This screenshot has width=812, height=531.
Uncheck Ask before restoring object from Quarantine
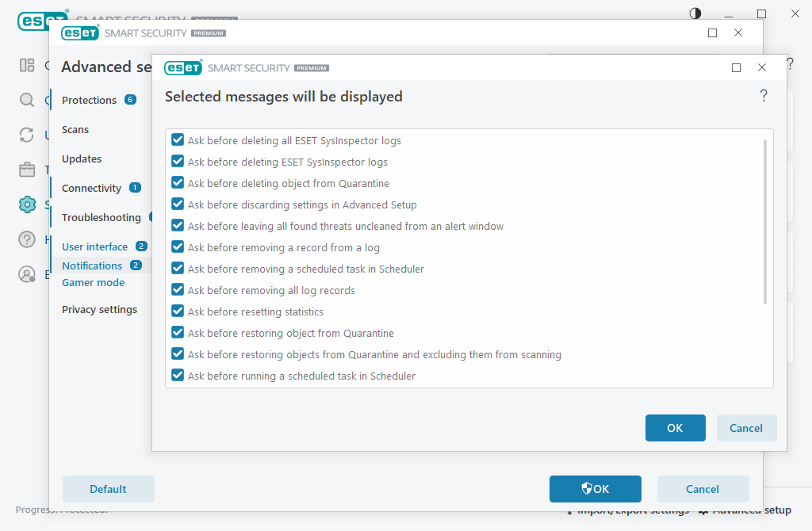pyautogui.click(x=178, y=332)
